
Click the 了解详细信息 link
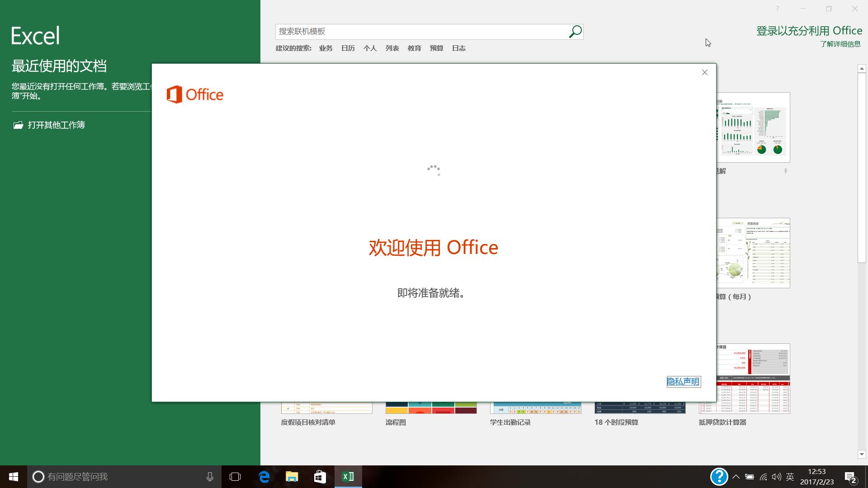[x=840, y=44]
